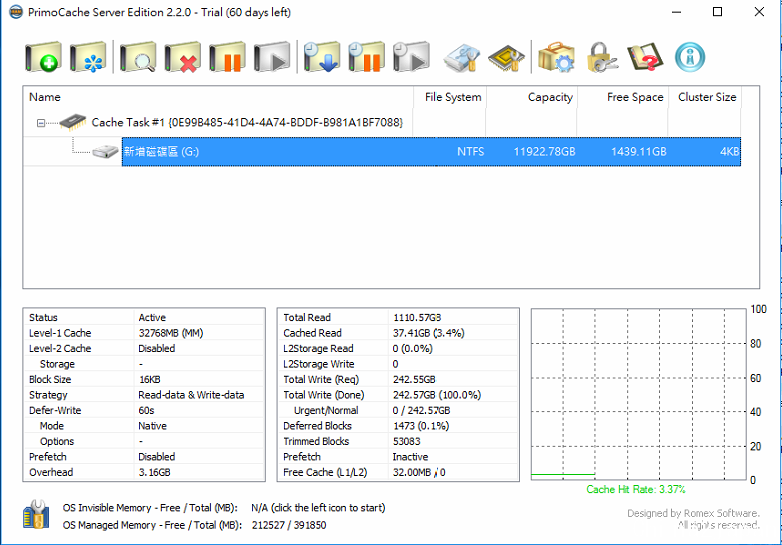Click Total Write (Req) value 242.55GB
782x545 pixels.
(414, 379)
